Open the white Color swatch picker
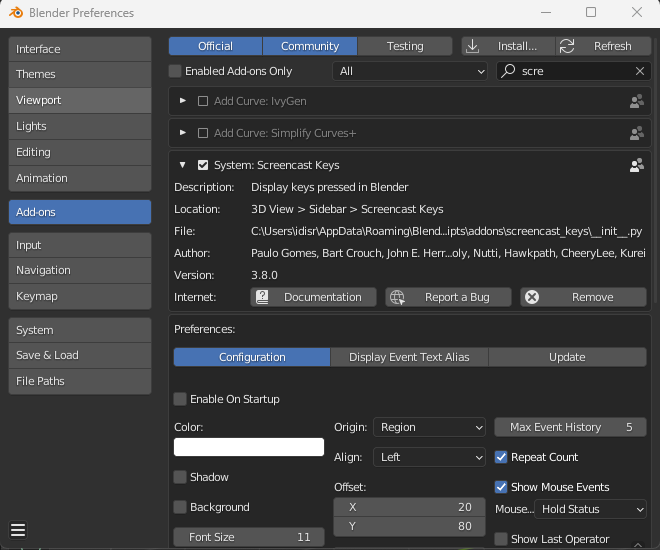The height and width of the screenshot is (550, 660). point(249,447)
